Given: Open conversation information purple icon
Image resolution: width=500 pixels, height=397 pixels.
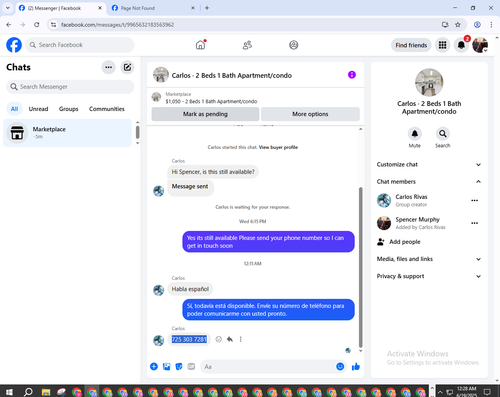Looking at the screenshot, I should [352, 75].
